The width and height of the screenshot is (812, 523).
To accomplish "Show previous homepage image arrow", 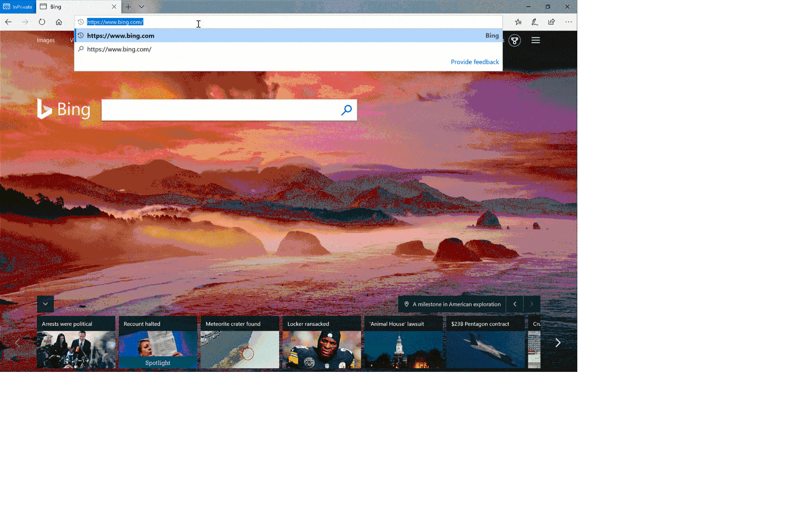I will click(x=515, y=304).
